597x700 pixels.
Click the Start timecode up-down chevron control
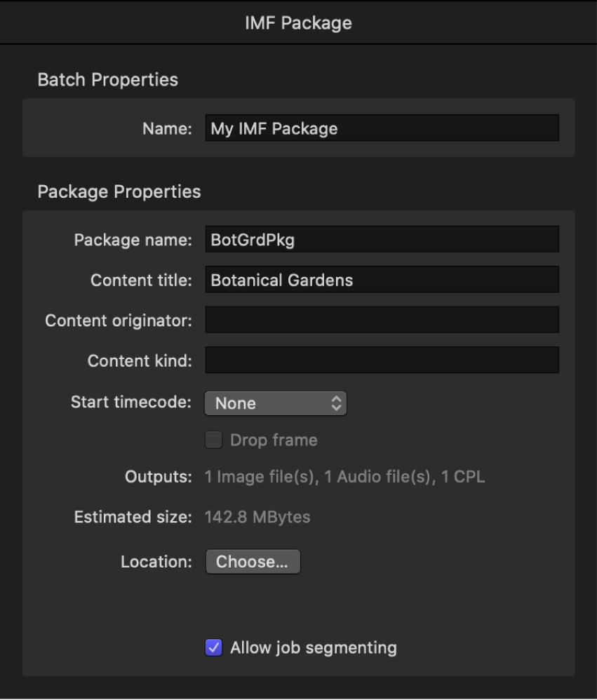point(335,403)
